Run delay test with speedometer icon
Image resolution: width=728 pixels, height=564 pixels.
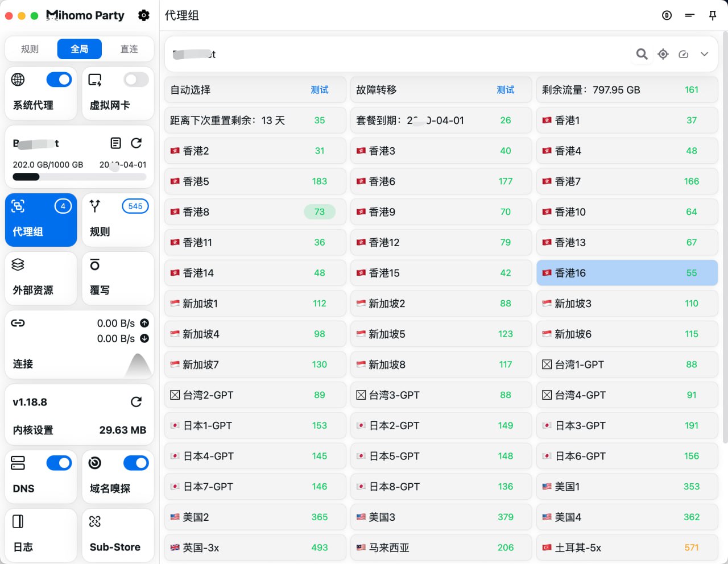click(x=684, y=54)
